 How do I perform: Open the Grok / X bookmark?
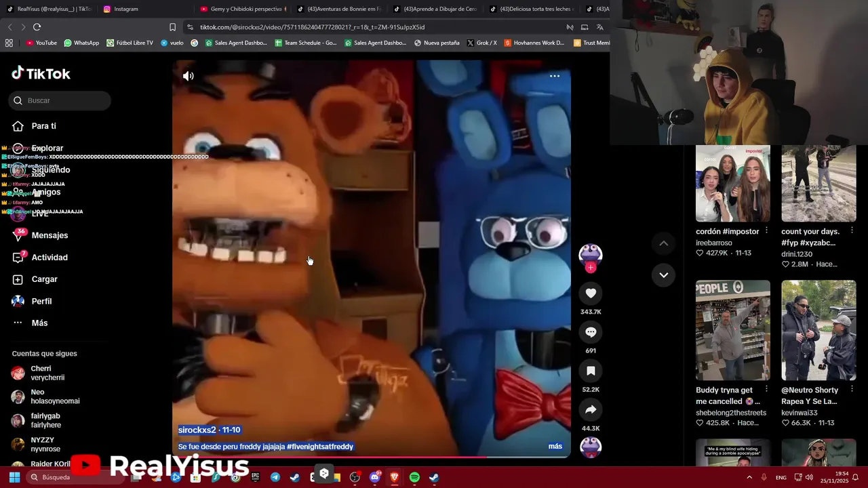coord(481,43)
